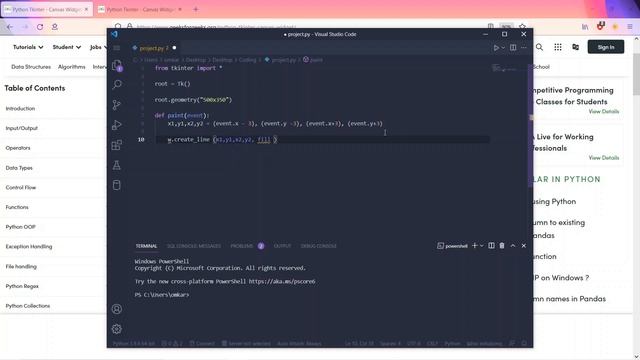Open the GeeksforGeeks language translate icon
This screenshot has height=360, width=640.
pos(576,47)
